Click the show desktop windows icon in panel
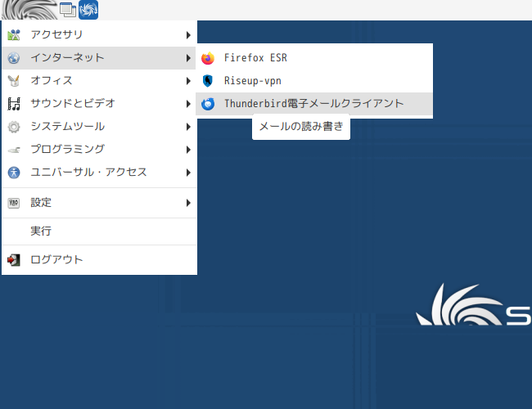This screenshot has height=409, width=532. click(68, 10)
